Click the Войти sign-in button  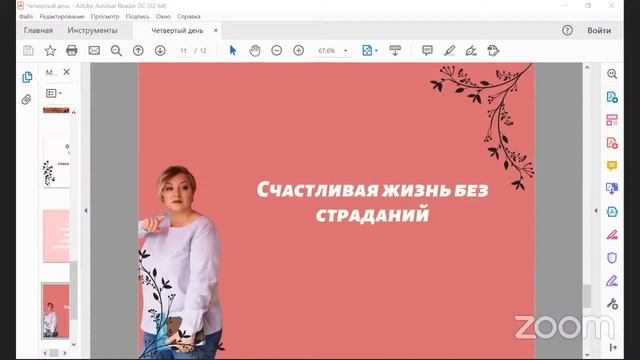pyautogui.click(x=599, y=31)
